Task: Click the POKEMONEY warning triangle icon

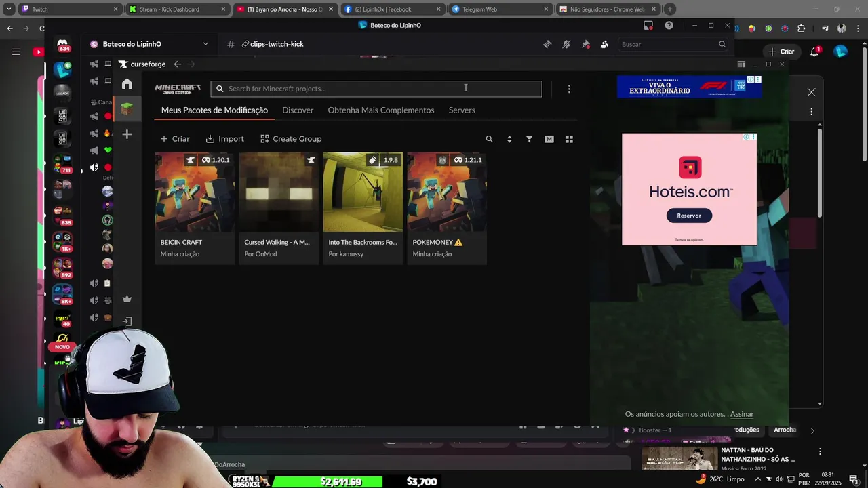Action: [458, 242]
